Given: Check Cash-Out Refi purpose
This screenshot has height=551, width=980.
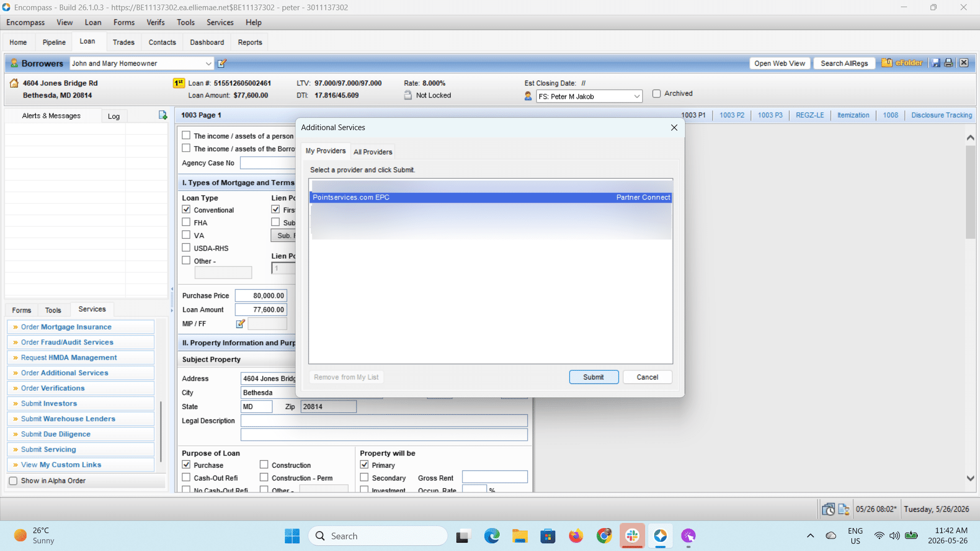Looking at the screenshot, I should pyautogui.click(x=186, y=478).
